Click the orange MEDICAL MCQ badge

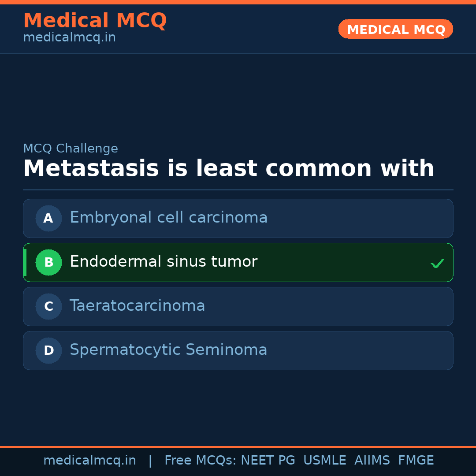pos(395,30)
